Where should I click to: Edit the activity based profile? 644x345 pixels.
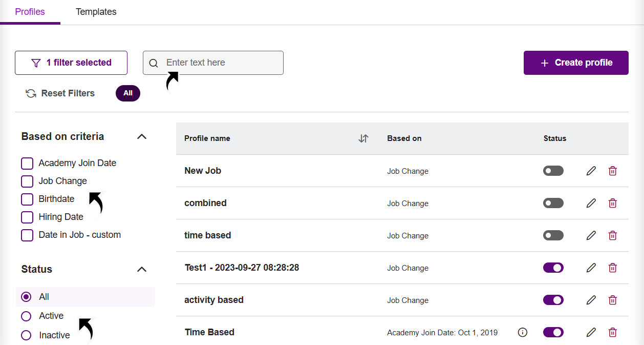coord(591,300)
